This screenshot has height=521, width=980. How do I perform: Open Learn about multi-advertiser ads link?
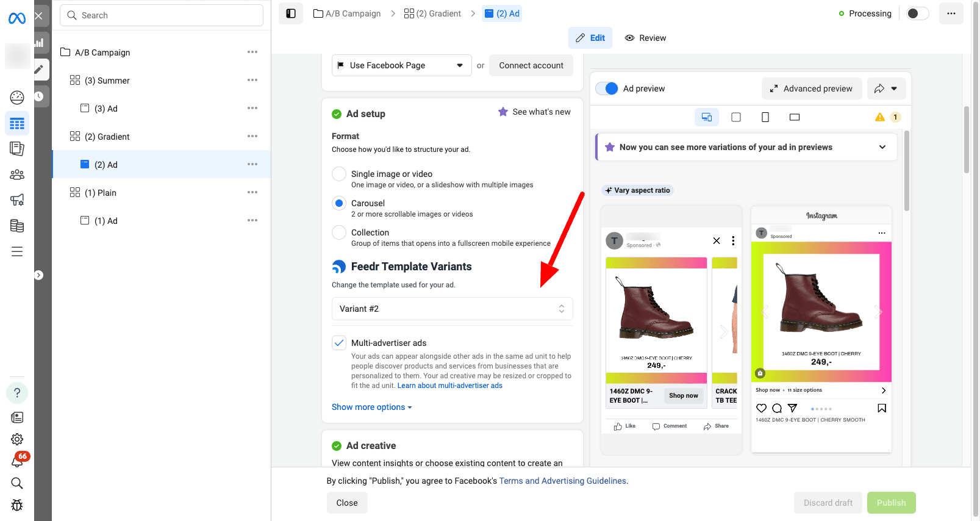tap(449, 386)
